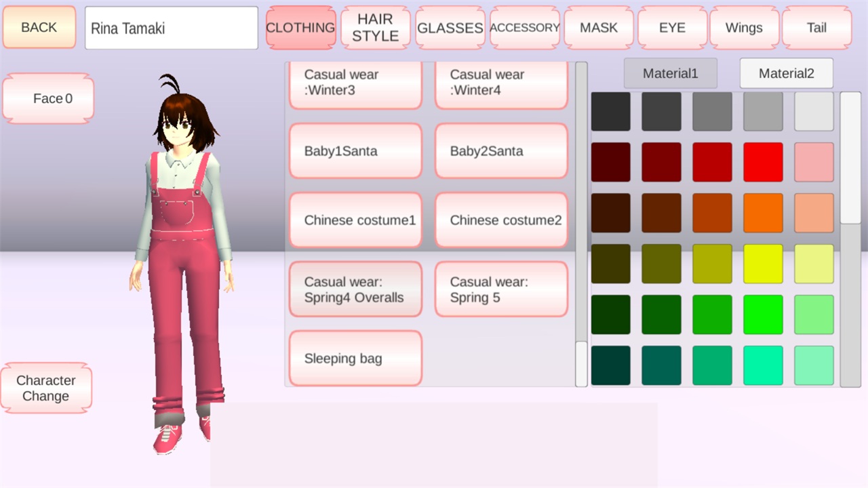868x488 pixels.
Task: Choose the Sleeping bag outfit
Action: pos(355,359)
